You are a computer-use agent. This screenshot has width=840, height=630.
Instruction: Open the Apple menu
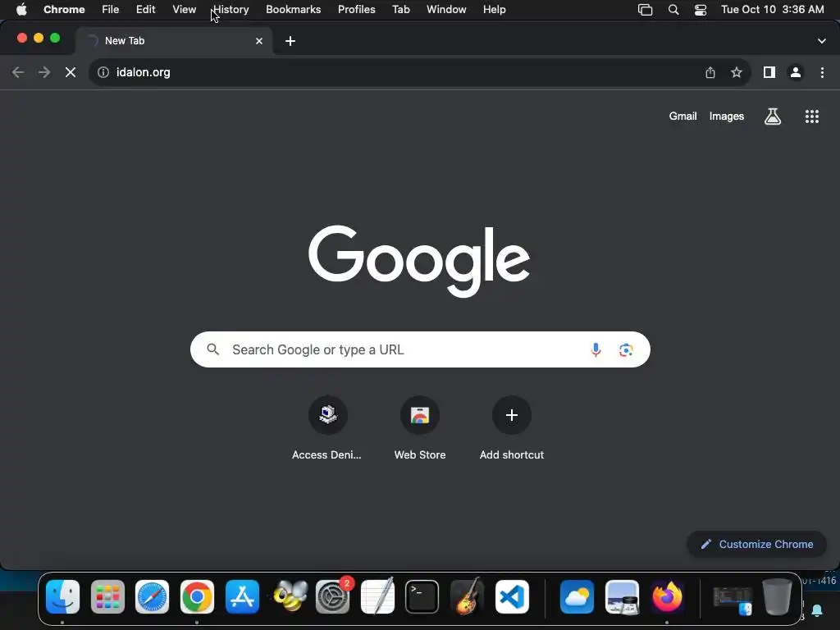click(x=21, y=10)
